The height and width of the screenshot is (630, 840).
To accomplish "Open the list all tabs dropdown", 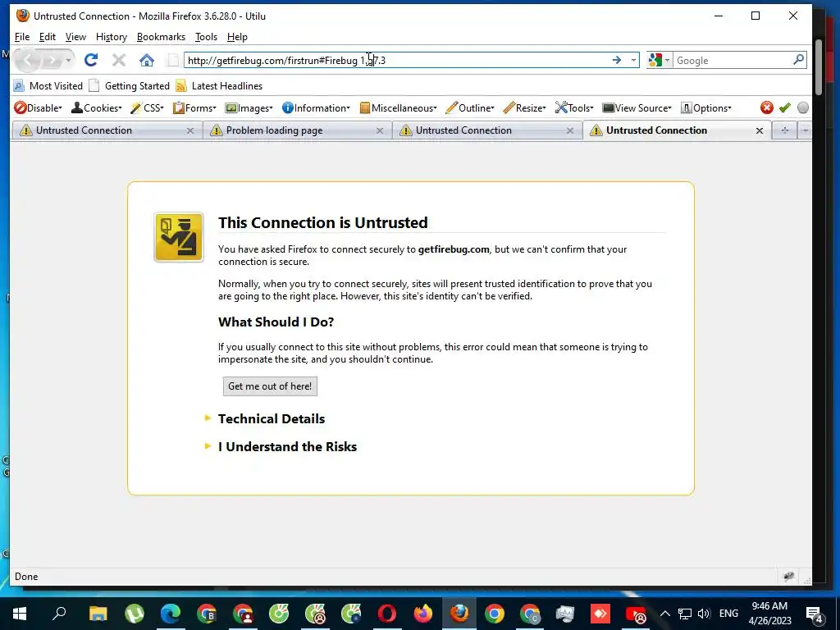I will [805, 130].
